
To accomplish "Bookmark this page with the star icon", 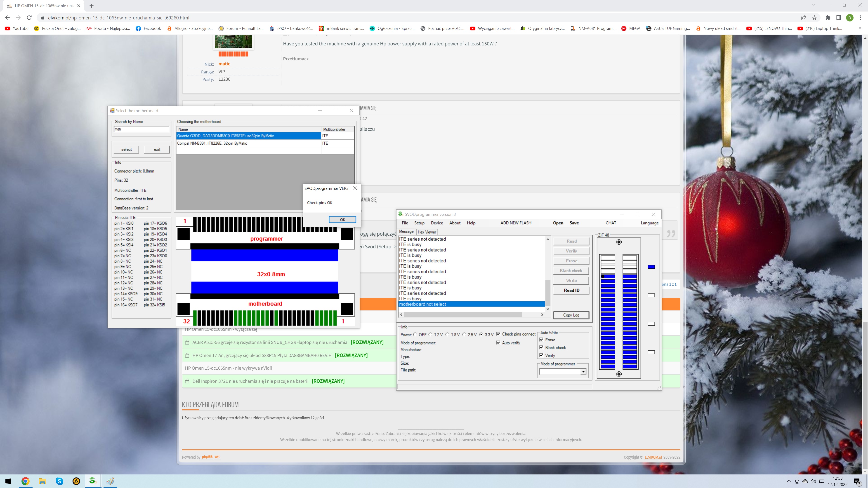I will click(x=814, y=18).
